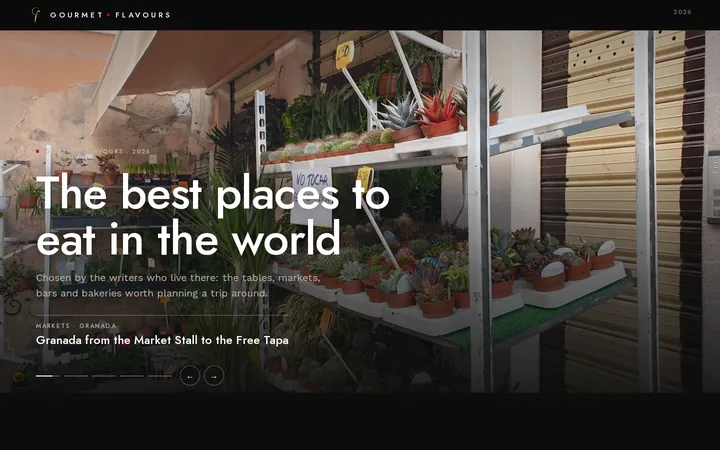Advance to next slide with right arrow
This screenshot has height=450, width=720.
[214, 376]
